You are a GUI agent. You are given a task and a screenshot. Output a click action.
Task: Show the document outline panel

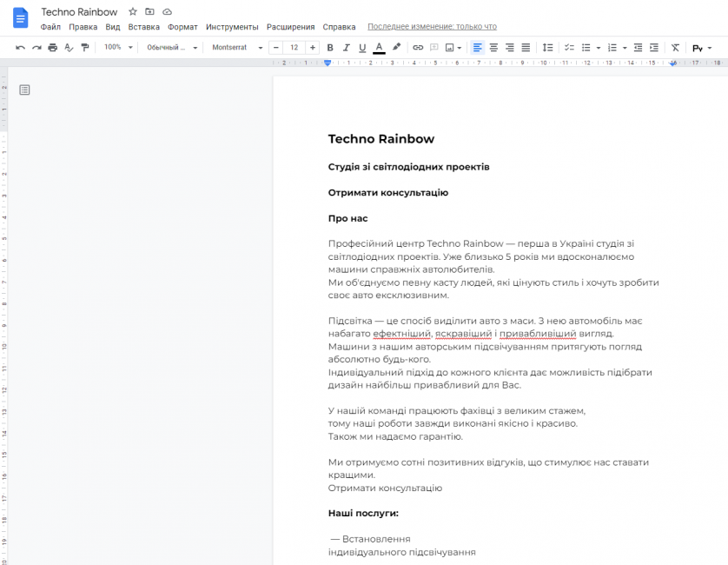[x=24, y=90]
